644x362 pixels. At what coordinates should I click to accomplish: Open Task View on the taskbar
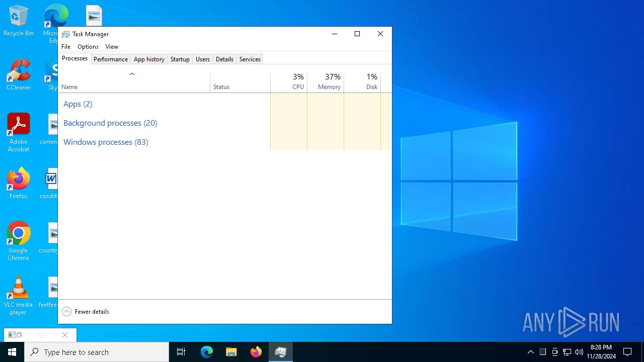(181, 352)
